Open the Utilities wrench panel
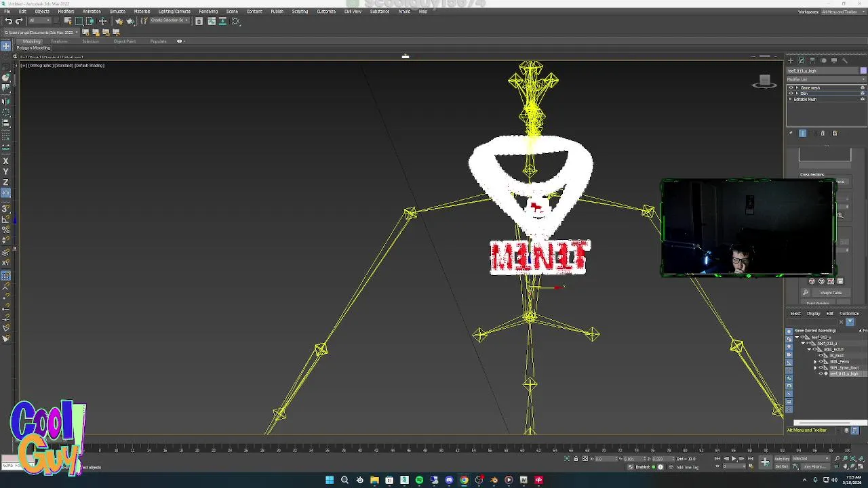Viewport: 868px width, 488px height. [845, 60]
